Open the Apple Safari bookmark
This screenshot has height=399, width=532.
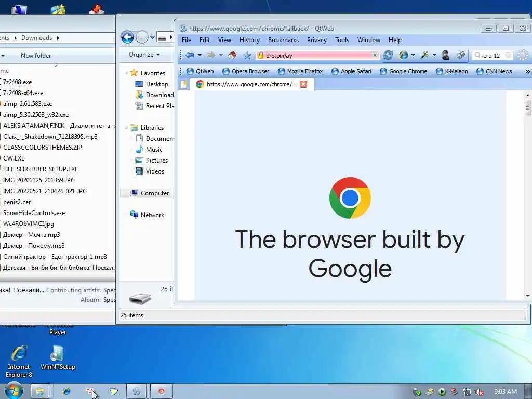point(352,71)
